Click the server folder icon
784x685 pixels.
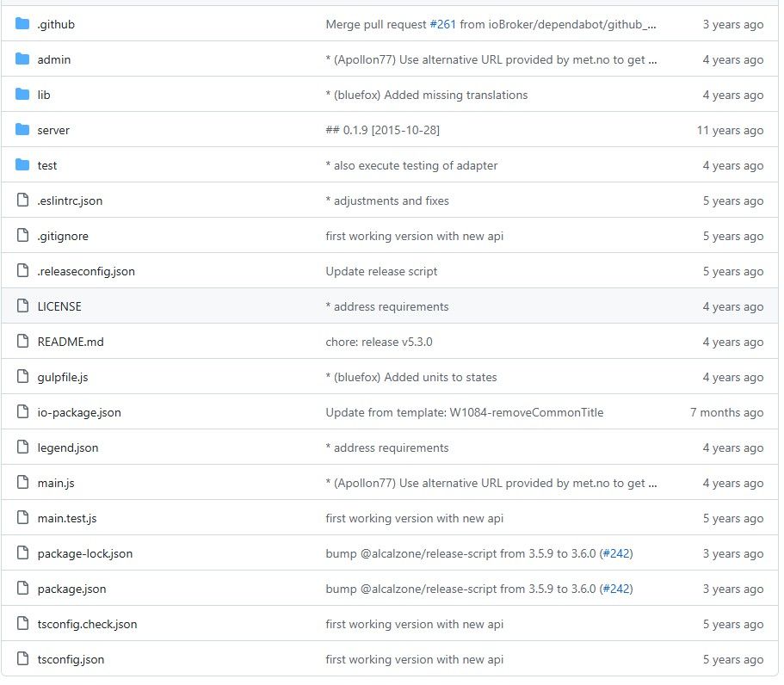(x=22, y=129)
